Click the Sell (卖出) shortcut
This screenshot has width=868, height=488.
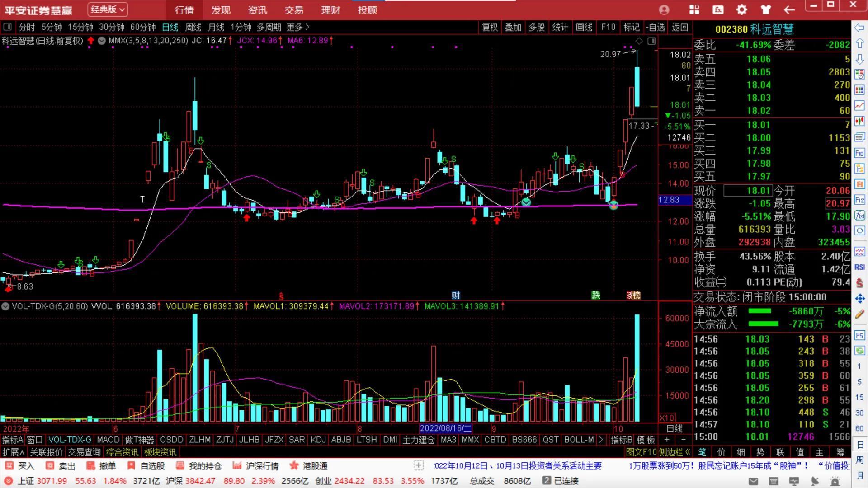(61, 466)
